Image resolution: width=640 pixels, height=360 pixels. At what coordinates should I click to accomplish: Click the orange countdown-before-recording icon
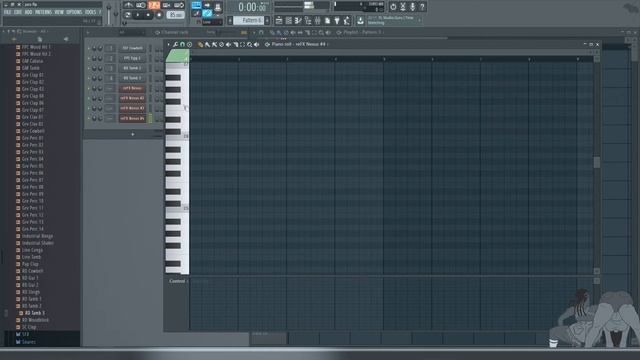click(x=154, y=5)
